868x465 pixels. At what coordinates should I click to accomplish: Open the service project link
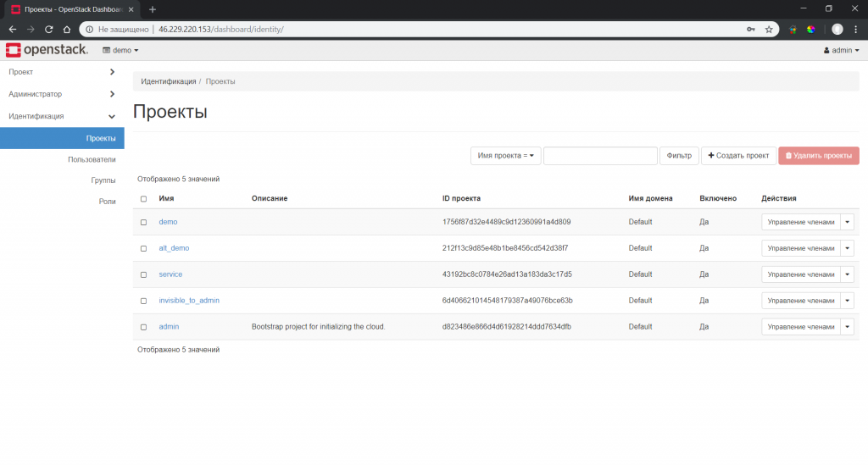[x=170, y=274]
